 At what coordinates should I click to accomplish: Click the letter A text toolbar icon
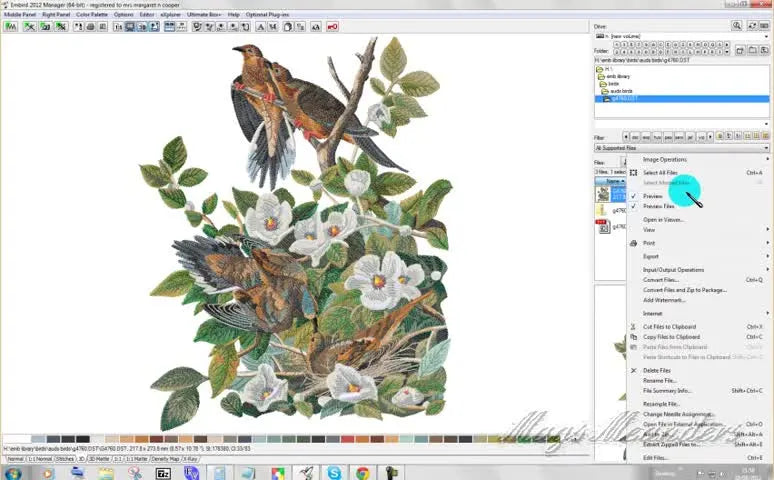click(x=261, y=27)
